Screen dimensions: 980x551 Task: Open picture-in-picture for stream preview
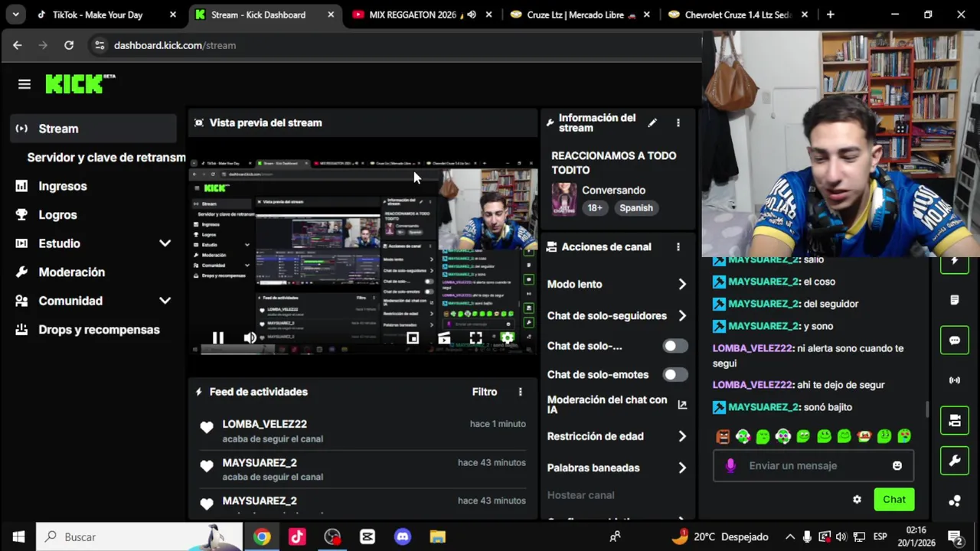(413, 337)
